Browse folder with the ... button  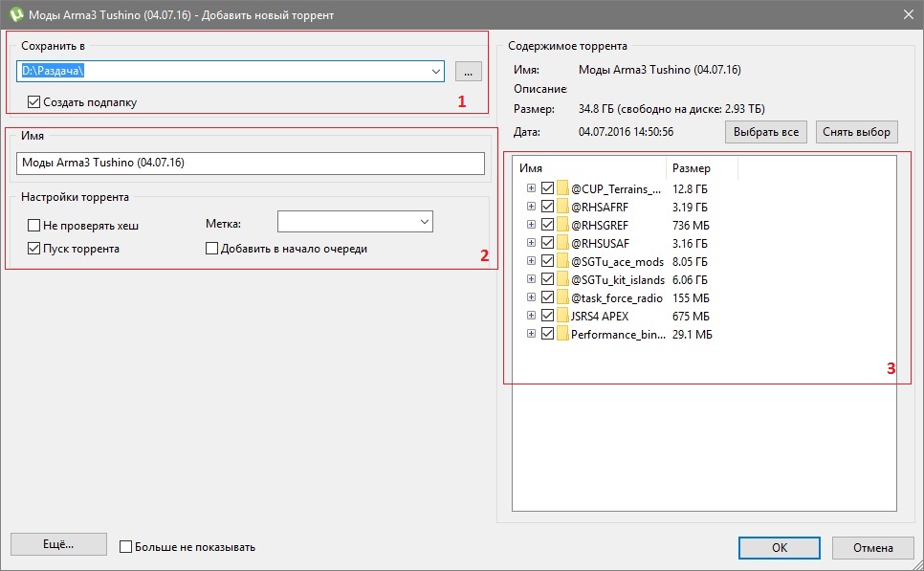pos(468,72)
